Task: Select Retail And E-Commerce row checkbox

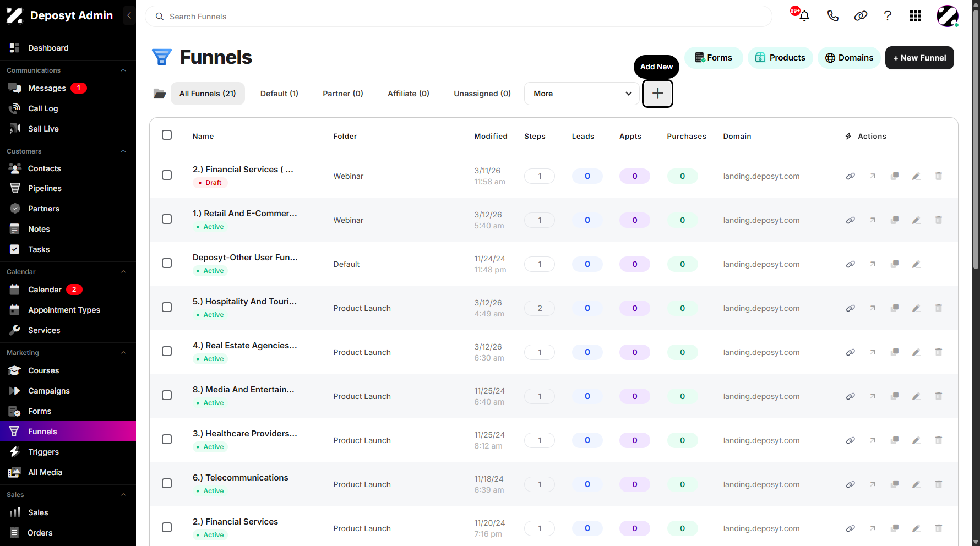Action: pyautogui.click(x=167, y=219)
